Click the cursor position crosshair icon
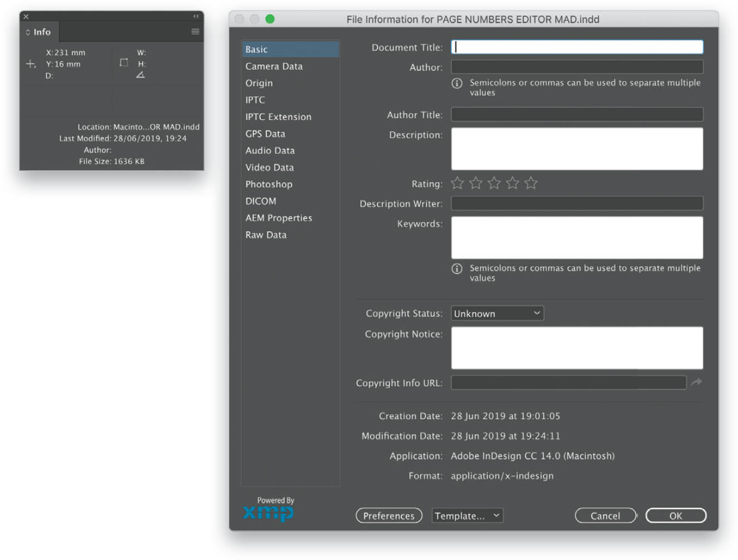738x560 pixels. (31, 64)
